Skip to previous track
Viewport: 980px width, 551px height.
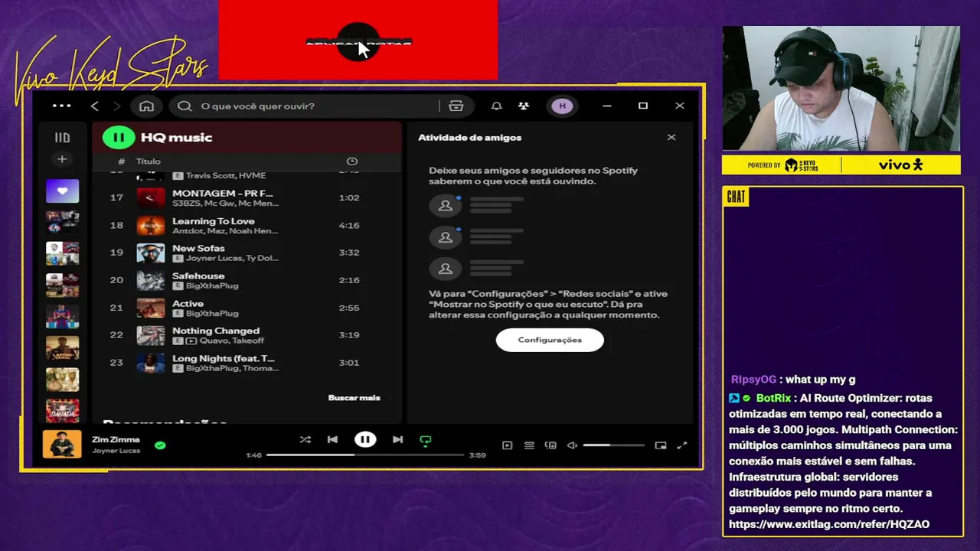point(332,440)
